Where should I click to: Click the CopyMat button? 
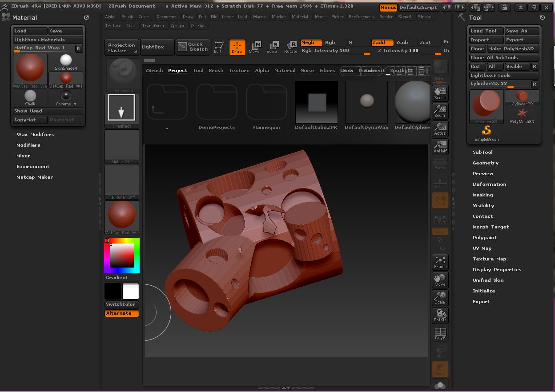(30, 120)
